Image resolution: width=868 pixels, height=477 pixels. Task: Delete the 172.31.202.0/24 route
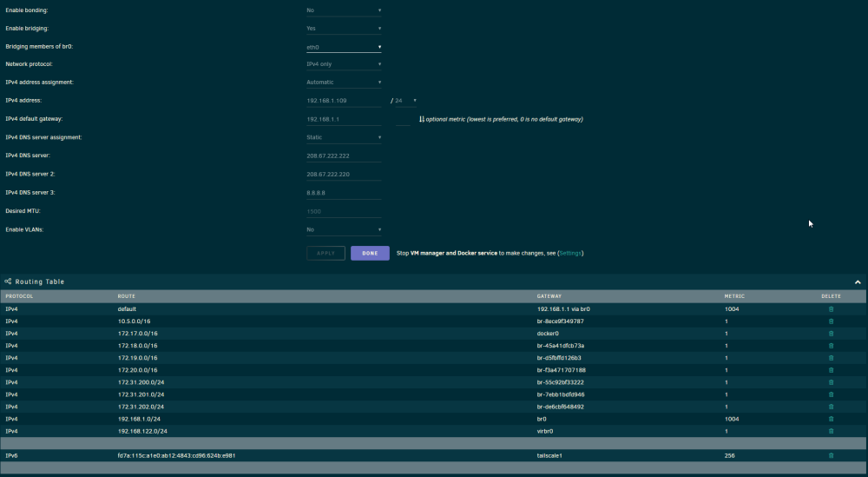click(831, 407)
